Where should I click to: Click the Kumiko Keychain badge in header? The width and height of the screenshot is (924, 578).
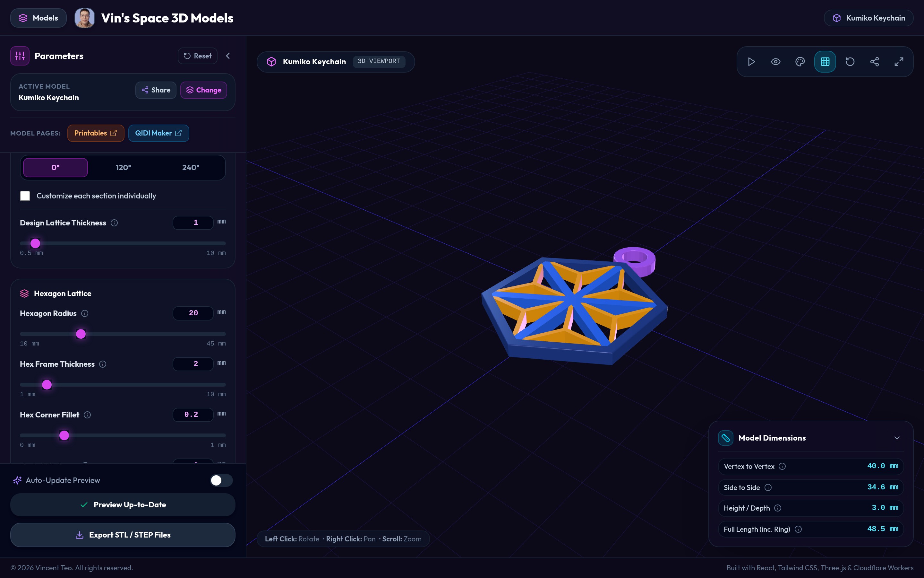[x=868, y=18]
